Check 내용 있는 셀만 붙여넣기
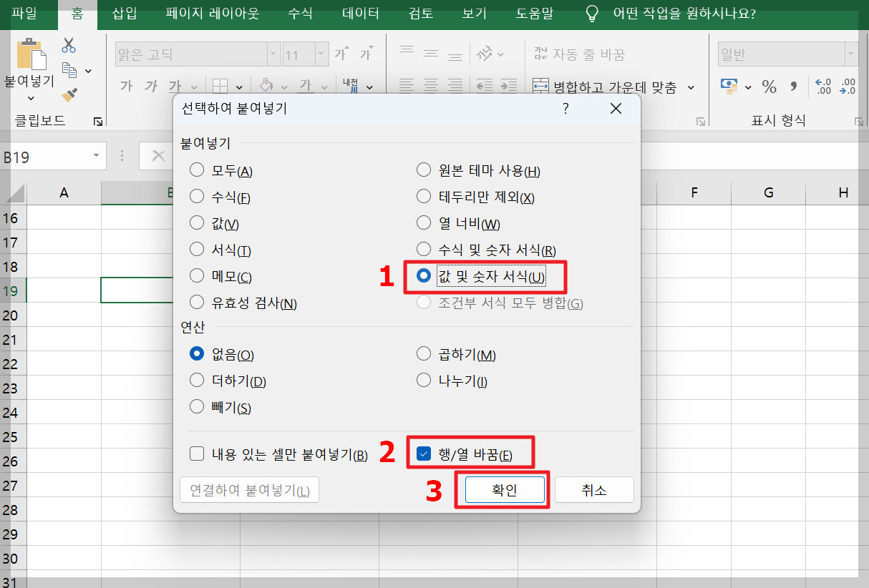The height and width of the screenshot is (588, 869). (196, 453)
